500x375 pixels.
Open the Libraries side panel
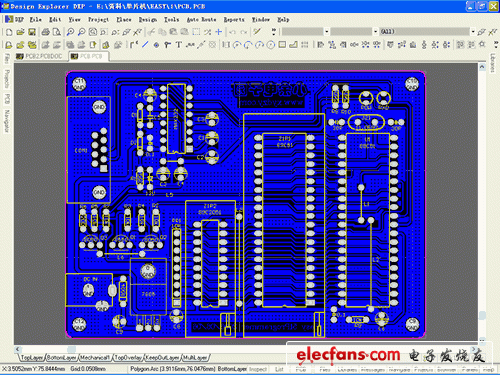click(493, 63)
